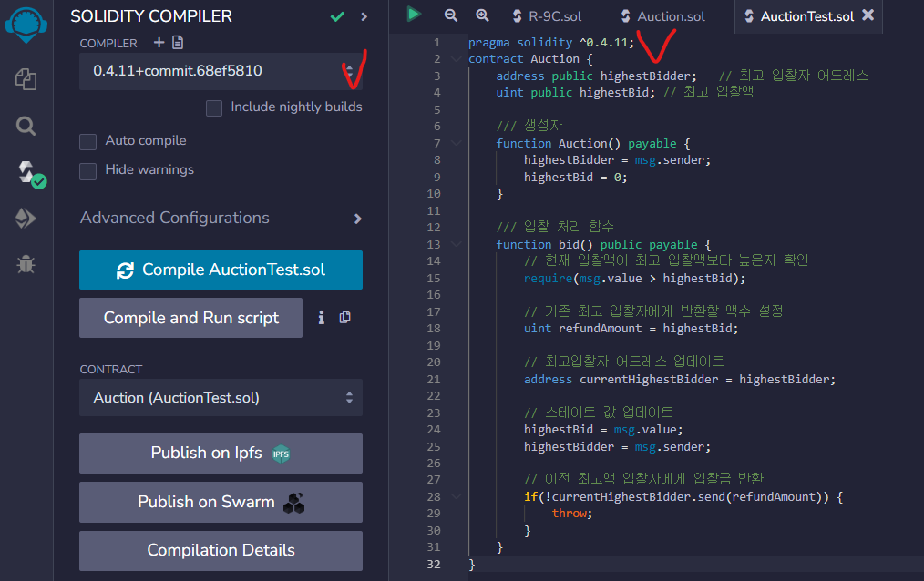The width and height of the screenshot is (924, 581).
Task: Click 'highestBidder = msg.sender;' on line 25
Action: pyautogui.click(x=618, y=447)
